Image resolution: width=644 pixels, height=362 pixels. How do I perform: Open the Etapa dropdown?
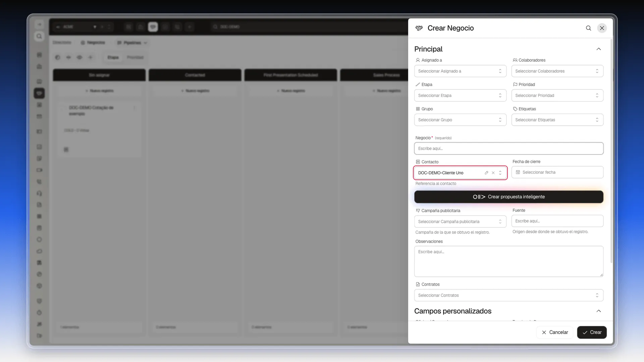click(460, 96)
